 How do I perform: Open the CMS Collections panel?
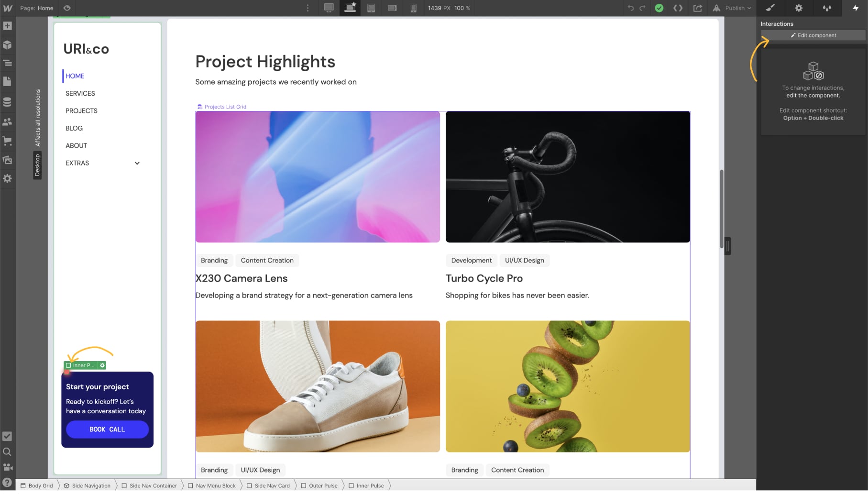pyautogui.click(x=8, y=102)
